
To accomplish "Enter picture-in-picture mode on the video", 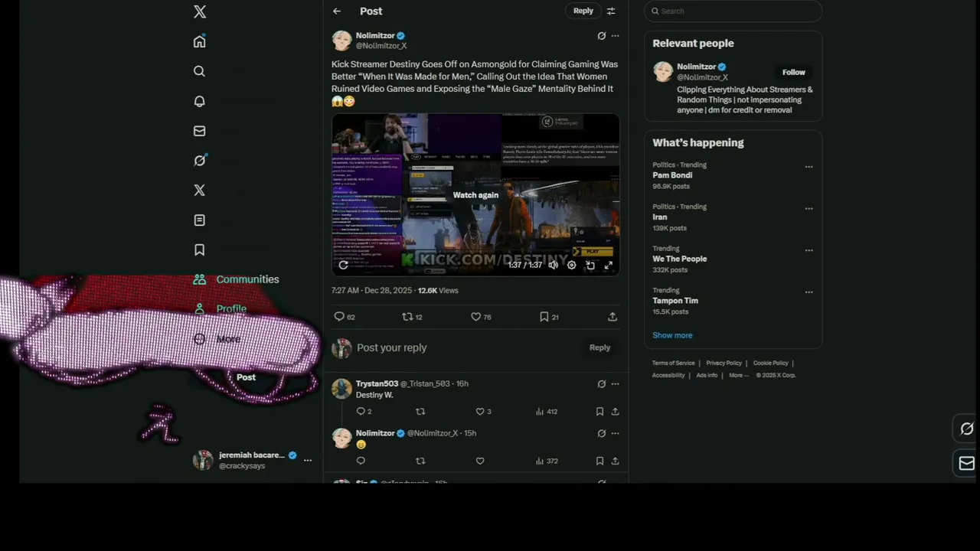I will click(x=590, y=265).
